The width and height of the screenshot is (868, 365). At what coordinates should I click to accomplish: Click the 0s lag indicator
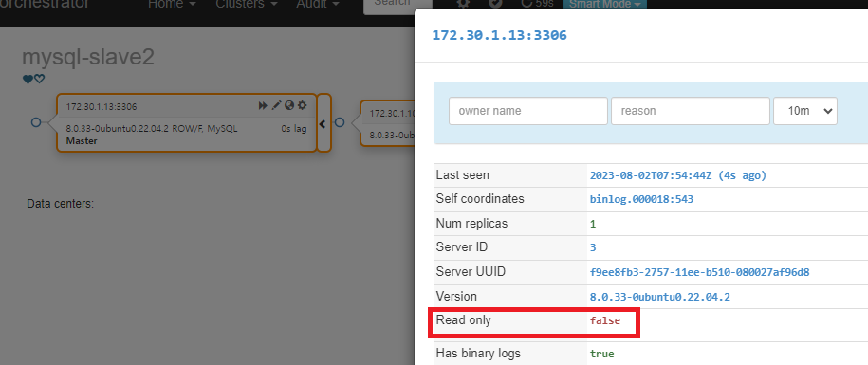293,129
